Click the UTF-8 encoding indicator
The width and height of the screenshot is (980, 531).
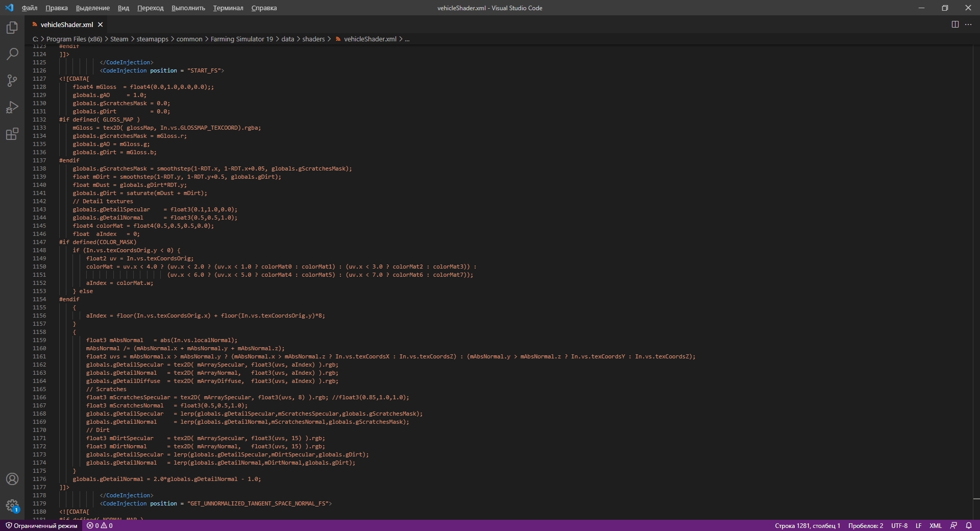point(899,525)
